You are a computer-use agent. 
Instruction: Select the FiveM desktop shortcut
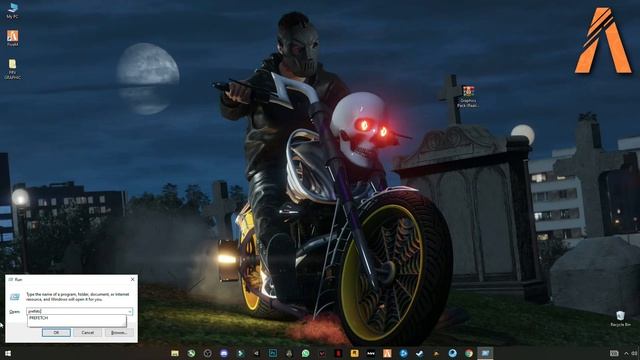click(x=12, y=38)
